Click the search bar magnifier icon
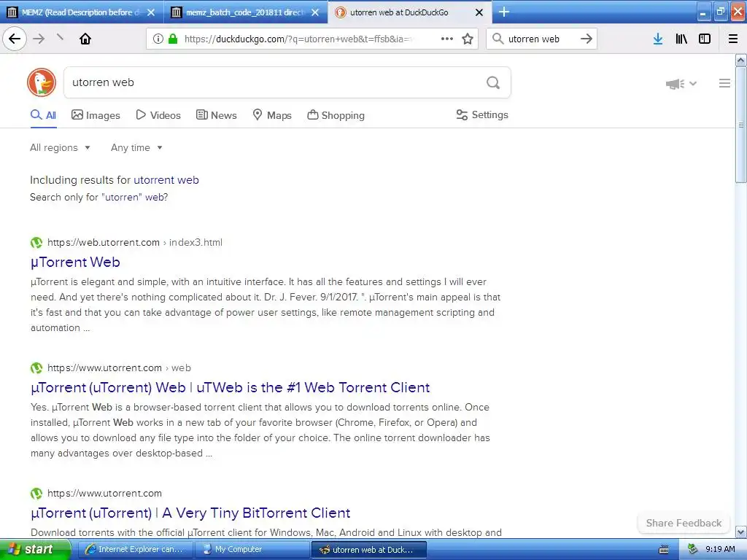747x560 pixels. click(498, 39)
